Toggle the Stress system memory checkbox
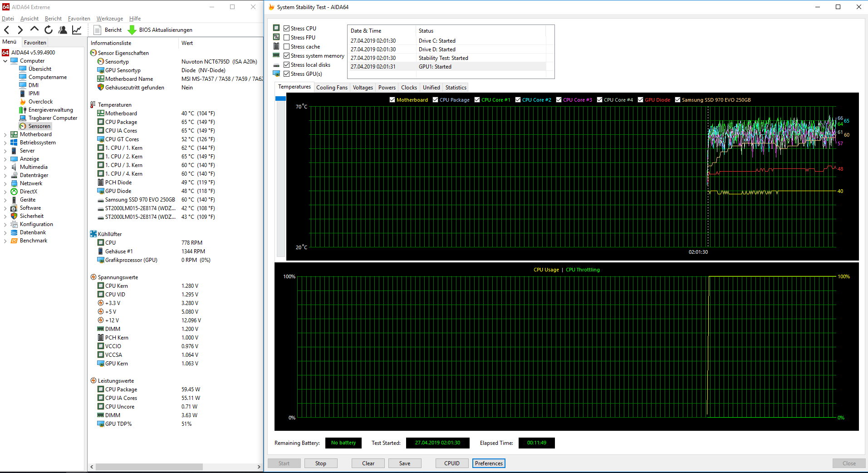This screenshot has width=868, height=473. (x=287, y=56)
